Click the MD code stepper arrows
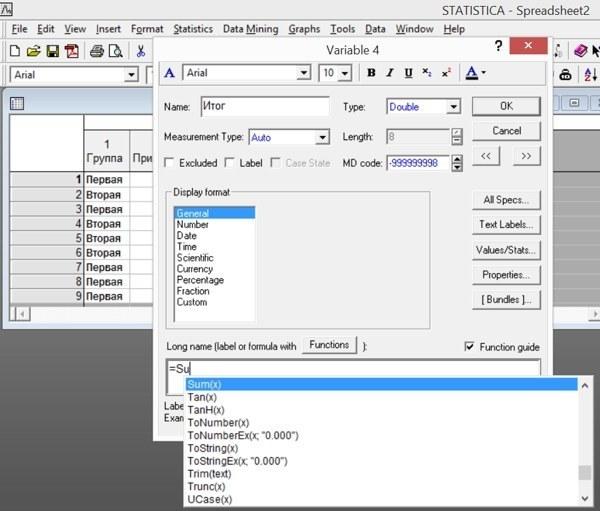This screenshot has height=511, width=600. tap(457, 163)
